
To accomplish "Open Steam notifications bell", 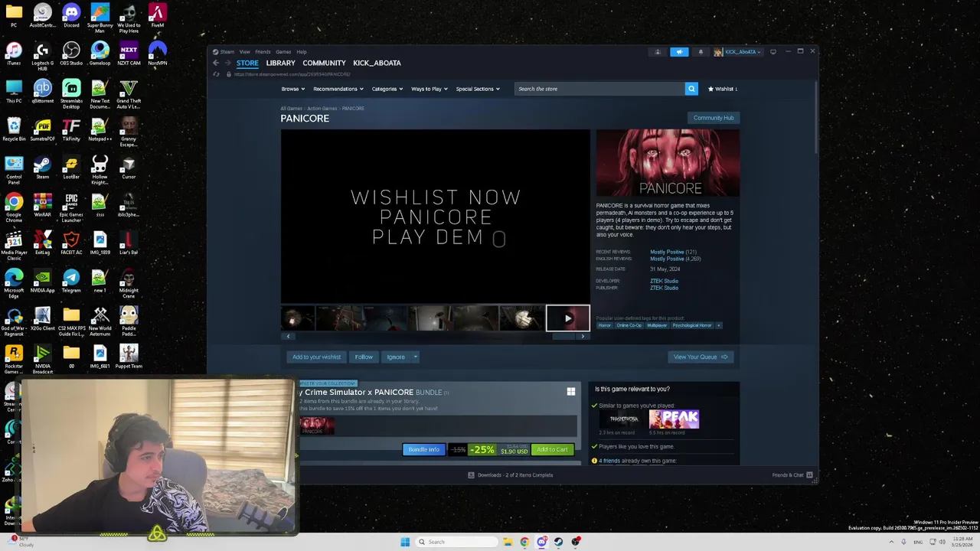I will [701, 52].
